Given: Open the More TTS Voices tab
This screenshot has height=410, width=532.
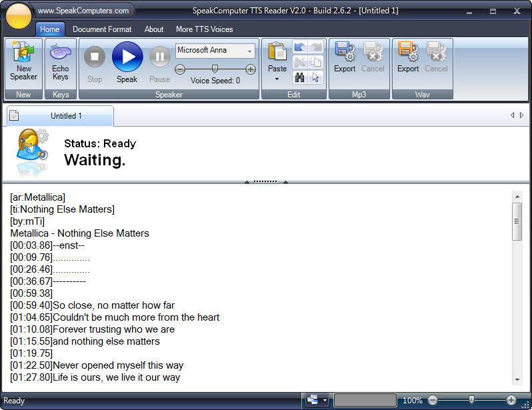Looking at the screenshot, I should click(x=205, y=29).
